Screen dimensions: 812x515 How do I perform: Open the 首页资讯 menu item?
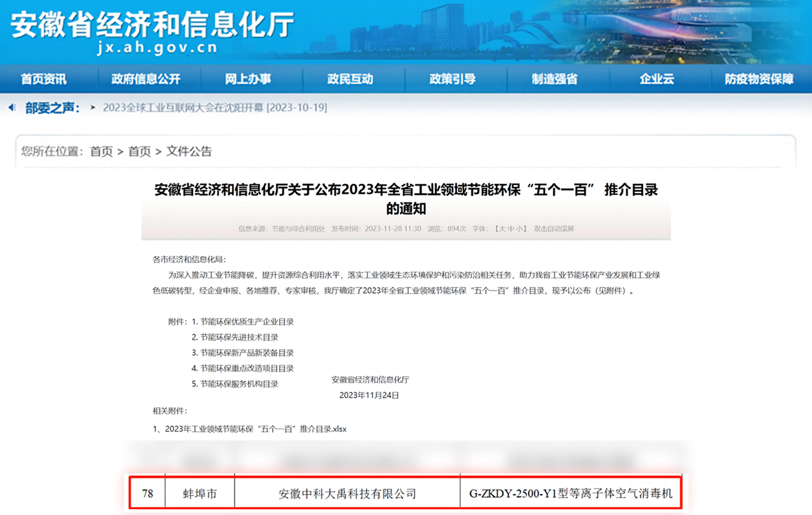[44, 79]
